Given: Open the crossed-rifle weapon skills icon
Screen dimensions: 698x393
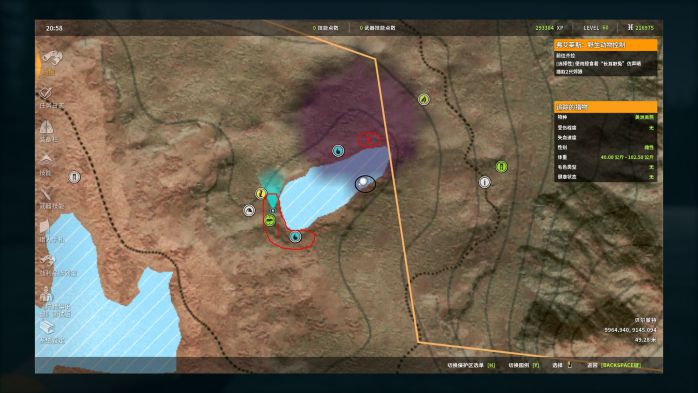Looking at the screenshot, I should click(46, 193).
